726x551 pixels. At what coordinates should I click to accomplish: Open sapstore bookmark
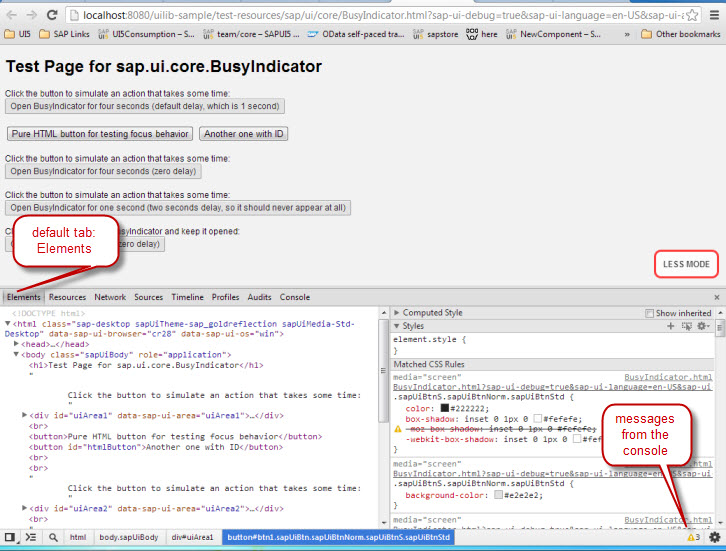click(435, 34)
